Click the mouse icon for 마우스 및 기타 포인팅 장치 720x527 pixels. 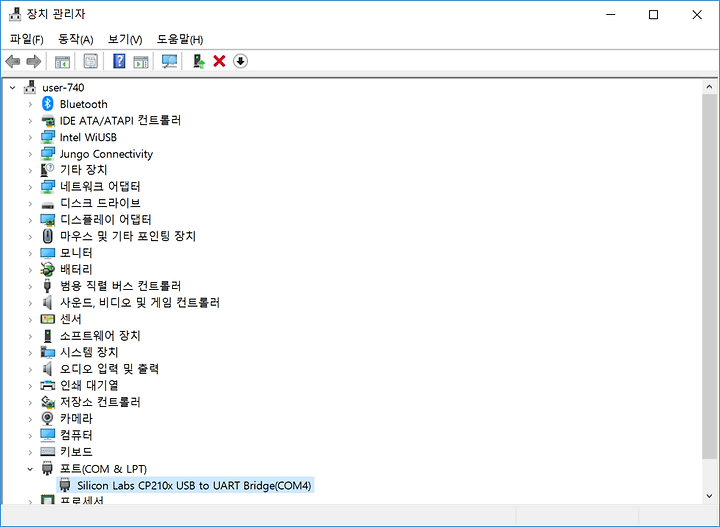48,236
